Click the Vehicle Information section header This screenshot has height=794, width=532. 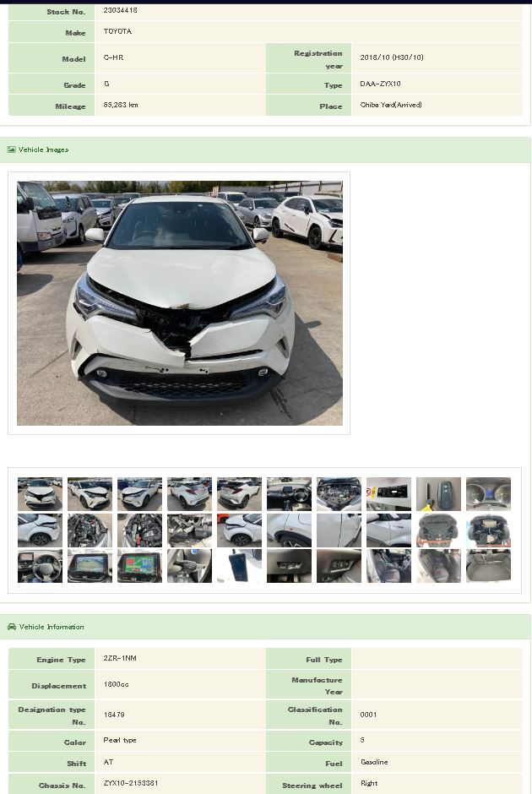click(x=265, y=627)
